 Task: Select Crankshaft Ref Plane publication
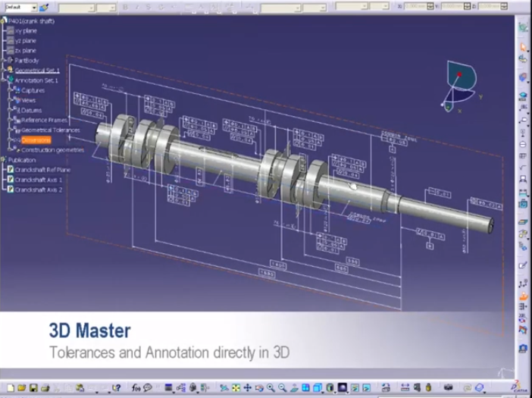[42, 170]
